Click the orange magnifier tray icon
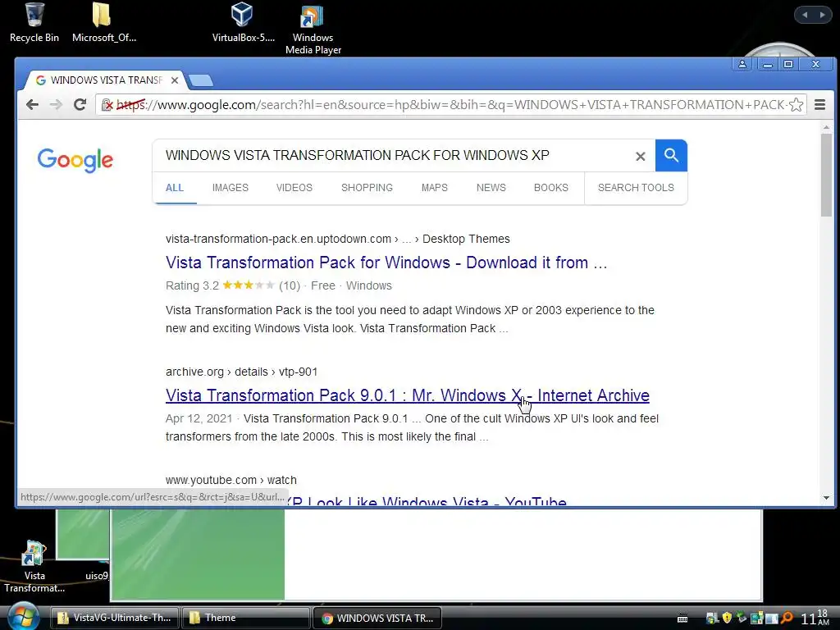 (787, 618)
